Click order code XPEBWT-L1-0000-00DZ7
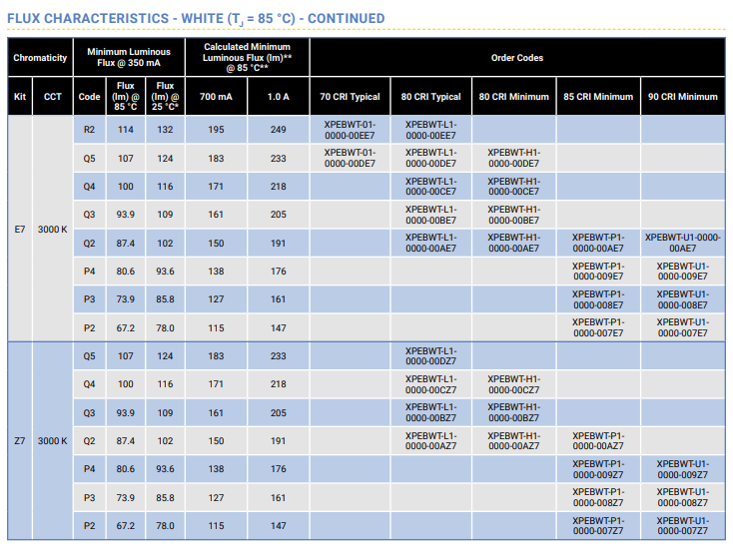The width and height of the screenshot is (733, 560). tap(431, 355)
